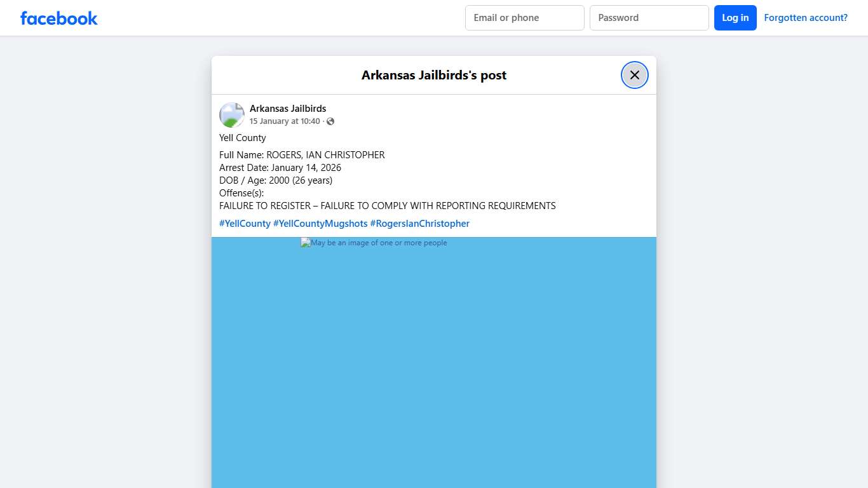Screen dimensions: 868x488
Task: Click the Forgotten account? link
Action: [806, 17]
